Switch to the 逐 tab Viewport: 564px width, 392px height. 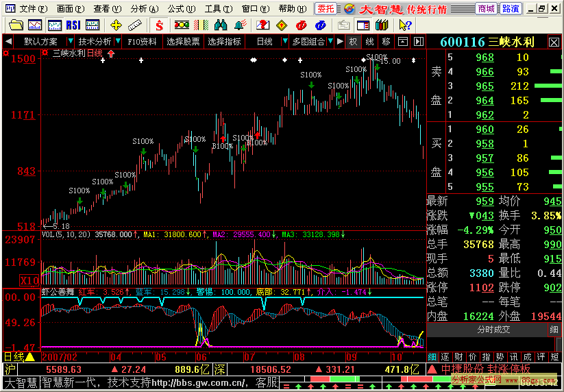tap(445, 357)
